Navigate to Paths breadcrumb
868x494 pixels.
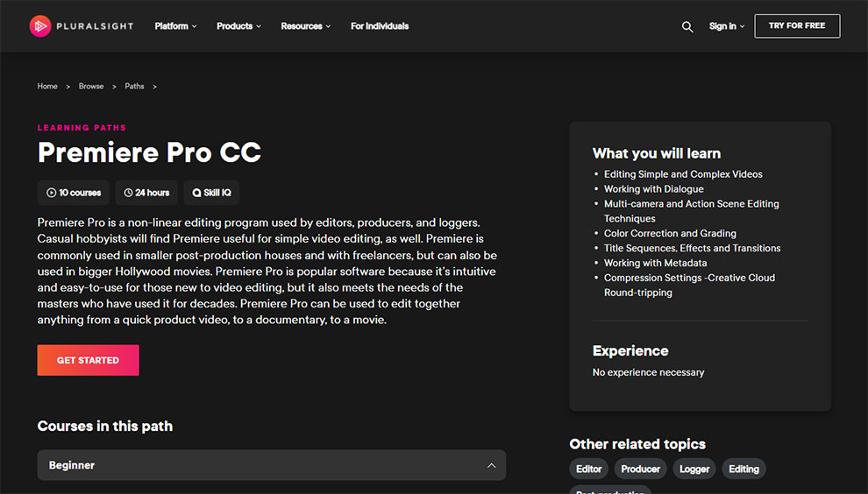click(x=134, y=87)
